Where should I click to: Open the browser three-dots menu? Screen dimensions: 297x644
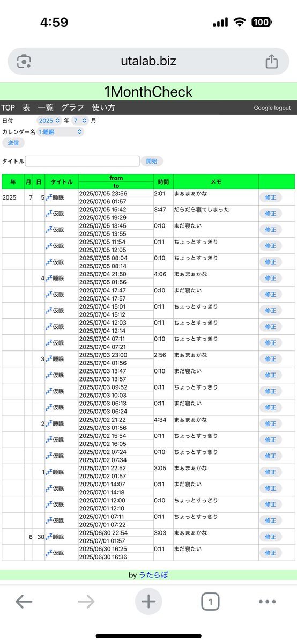[x=267, y=602]
